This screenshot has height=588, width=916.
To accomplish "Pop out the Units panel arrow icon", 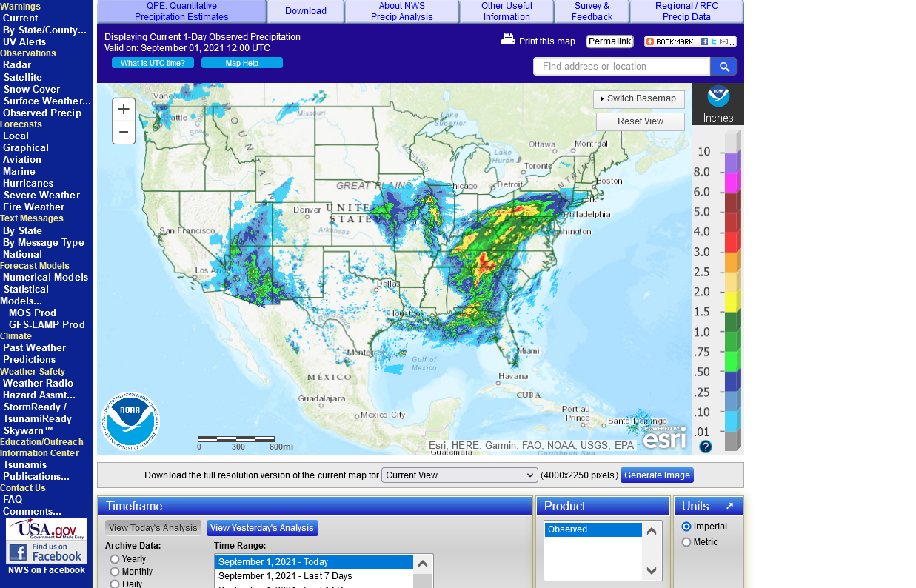I will [x=729, y=506].
